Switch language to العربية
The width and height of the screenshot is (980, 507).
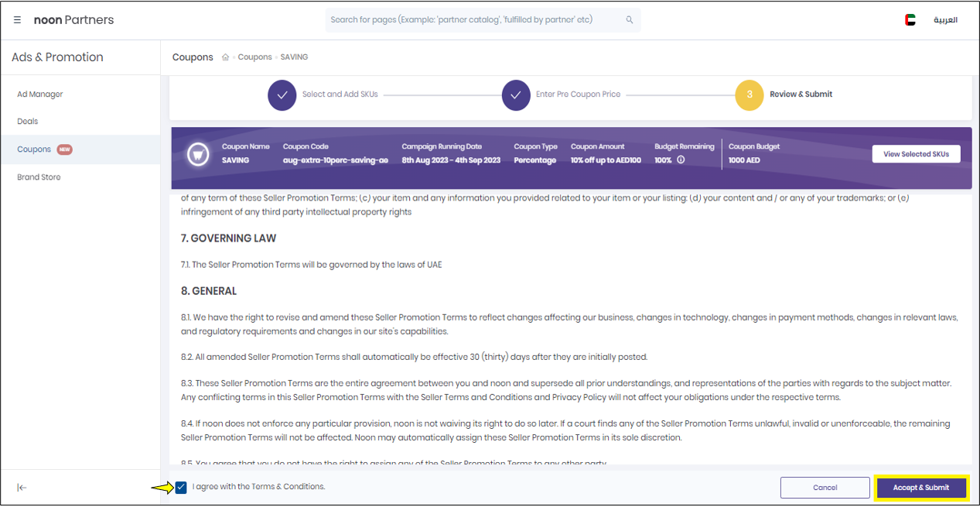(x=945, y=20)
